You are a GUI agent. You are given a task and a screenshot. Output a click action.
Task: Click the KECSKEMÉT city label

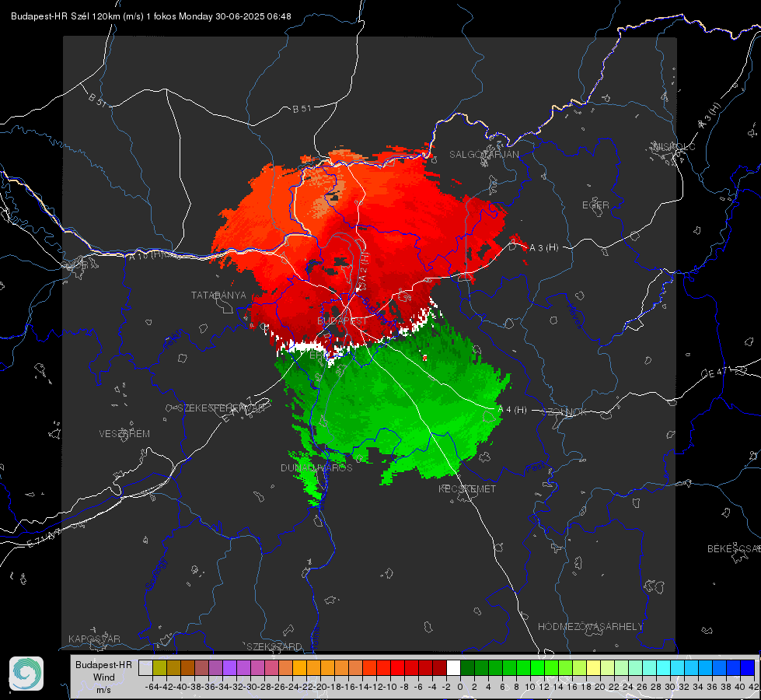click(x=467, y=489)
